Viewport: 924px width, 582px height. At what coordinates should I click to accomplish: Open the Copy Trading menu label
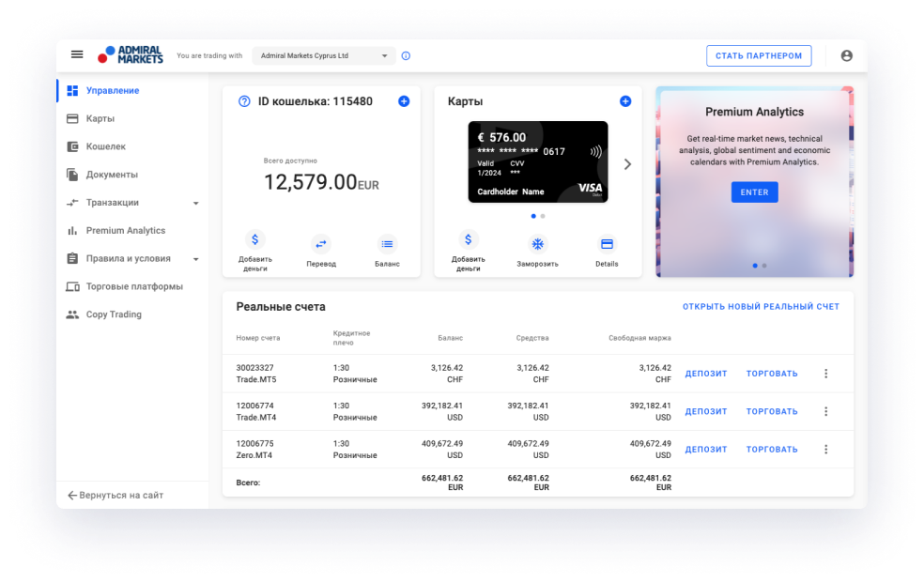114,314
